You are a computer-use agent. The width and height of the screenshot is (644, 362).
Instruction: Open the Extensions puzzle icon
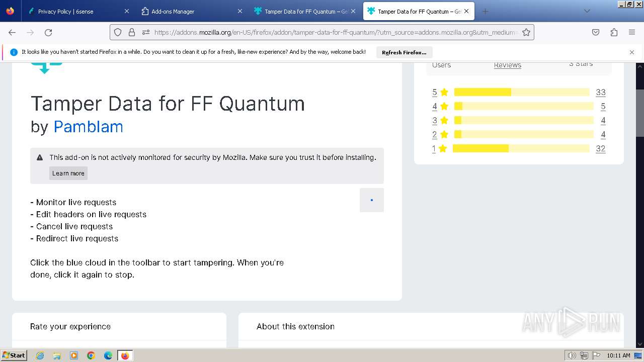coord(614,32)
